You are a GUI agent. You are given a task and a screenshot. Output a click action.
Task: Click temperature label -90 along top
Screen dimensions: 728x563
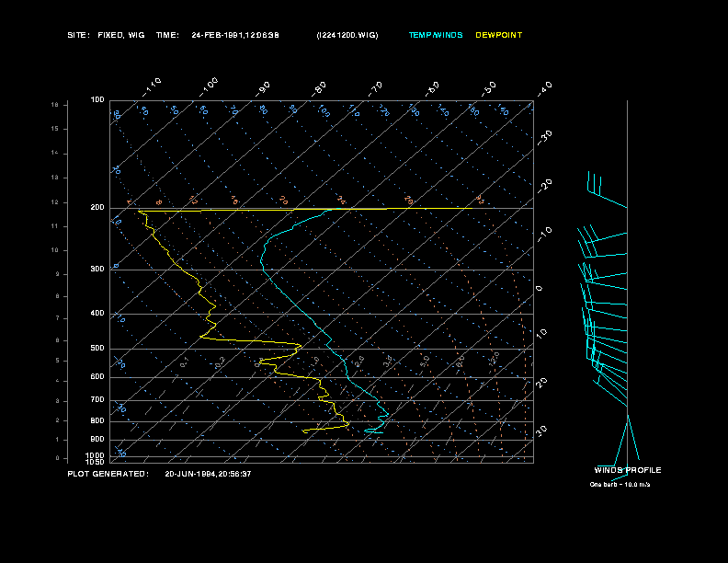[263, 88]
